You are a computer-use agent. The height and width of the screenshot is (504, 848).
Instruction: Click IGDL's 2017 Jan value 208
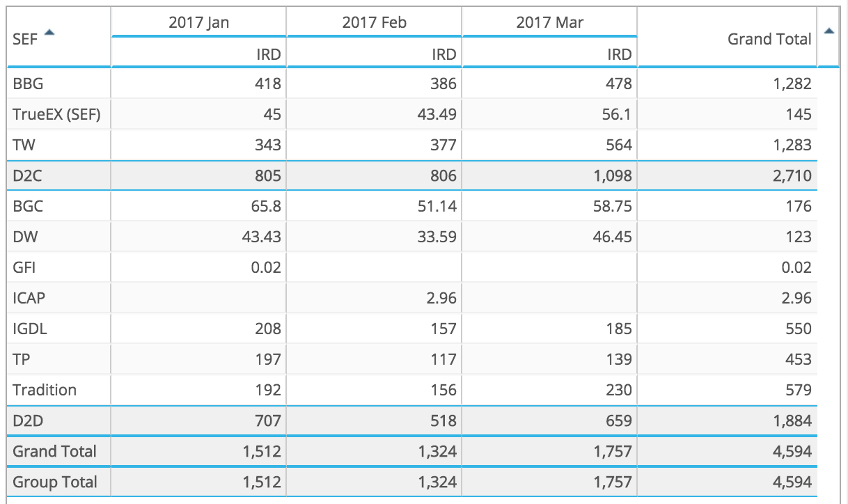coord(268,329)
